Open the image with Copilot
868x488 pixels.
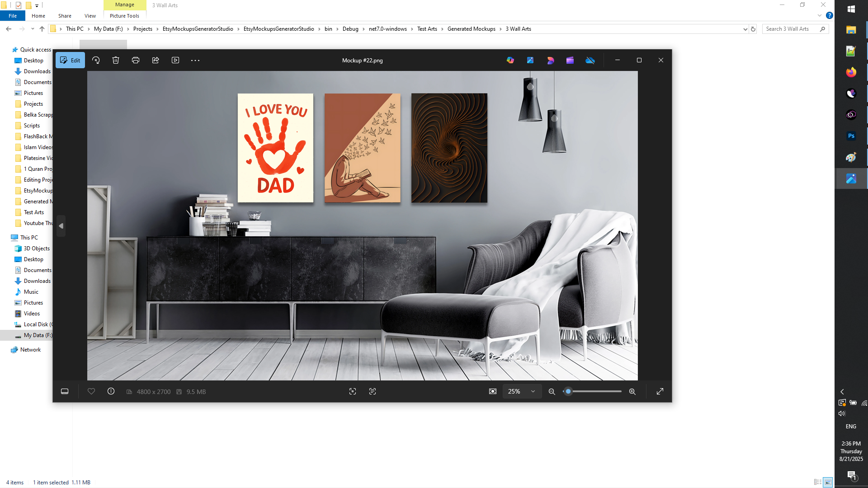click(x=510, y=60)
